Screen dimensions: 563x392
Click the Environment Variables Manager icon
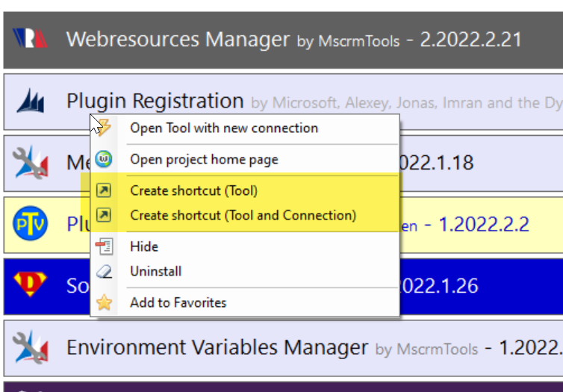coord(31,347)
